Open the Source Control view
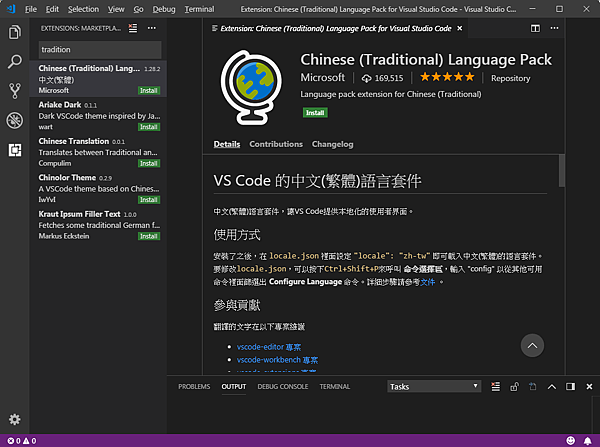 [15, 91]
